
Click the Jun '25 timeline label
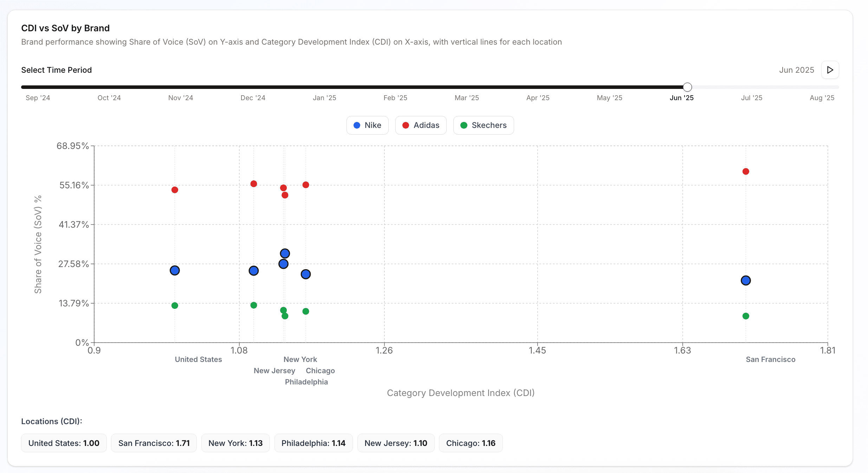tap(682, 98)
